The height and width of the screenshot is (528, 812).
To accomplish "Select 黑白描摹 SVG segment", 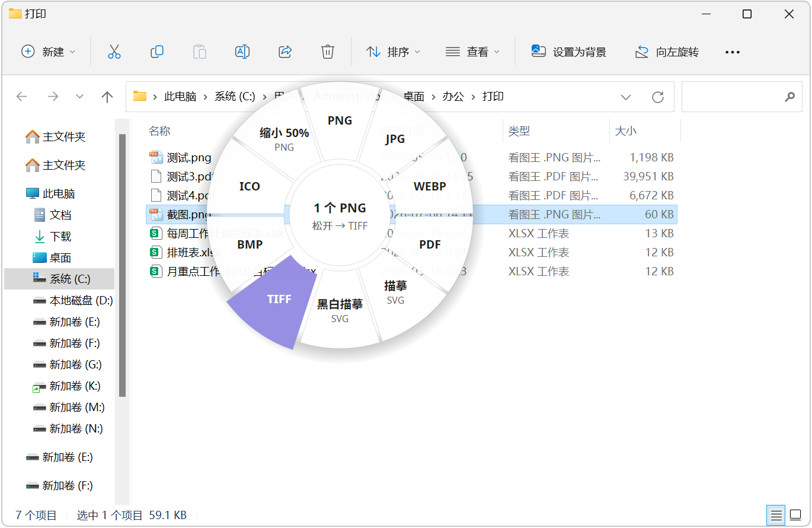I will point(340,310).
